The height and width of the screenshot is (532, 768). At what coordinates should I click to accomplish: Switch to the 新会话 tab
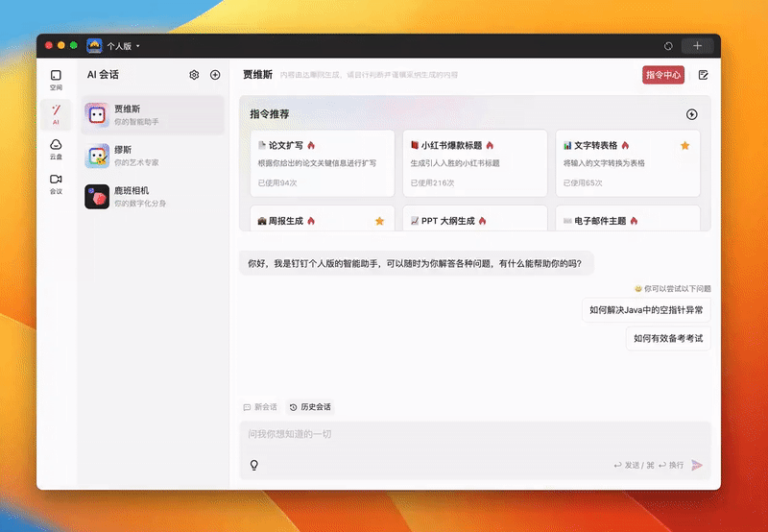[x=260, y=407]
